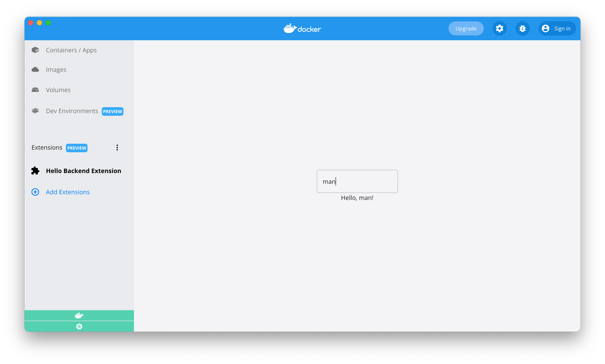Click the Kubernetes status icon at bottom

[x=79, y=326]
